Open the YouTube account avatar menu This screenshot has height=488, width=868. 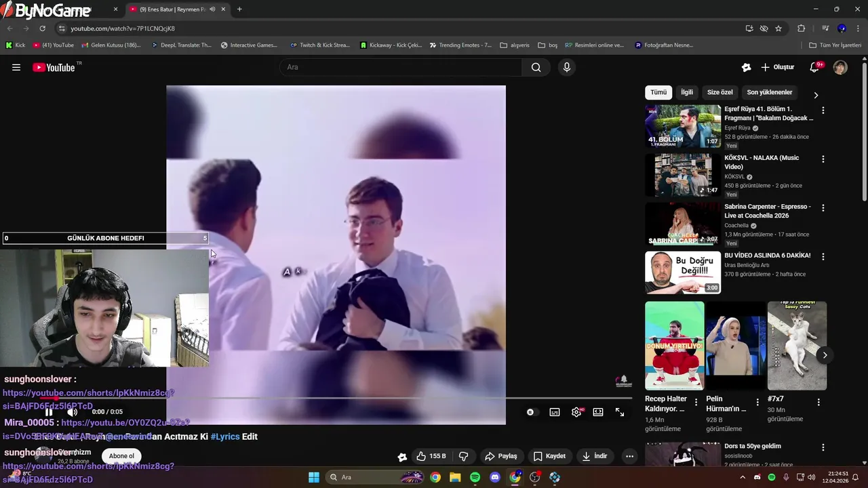(x=840, y=67)
